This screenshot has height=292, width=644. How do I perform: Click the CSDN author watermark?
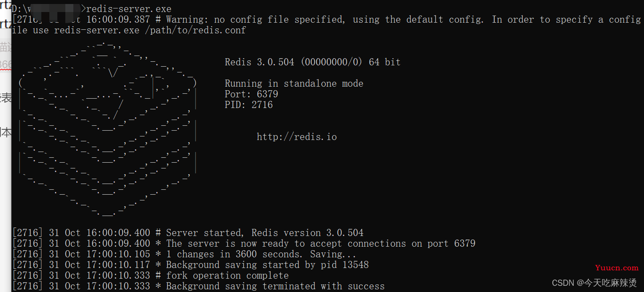(x=594, y=283)
